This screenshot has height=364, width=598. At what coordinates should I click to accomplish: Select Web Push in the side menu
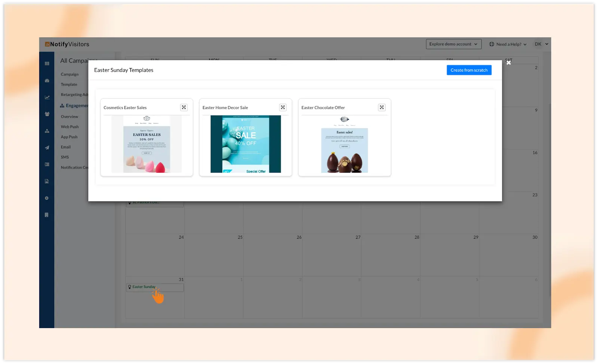click(x=70, y=127)
